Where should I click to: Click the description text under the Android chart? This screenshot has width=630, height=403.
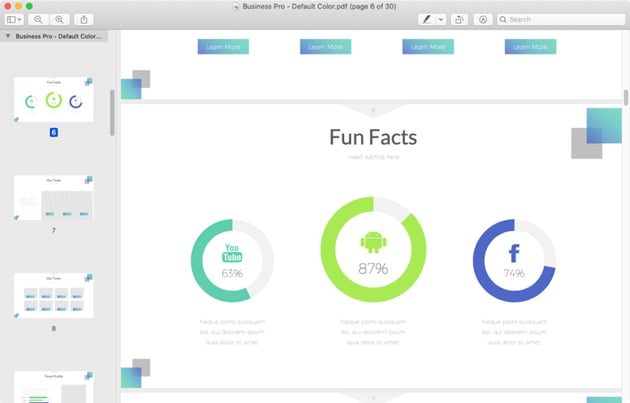click(373, 332)
